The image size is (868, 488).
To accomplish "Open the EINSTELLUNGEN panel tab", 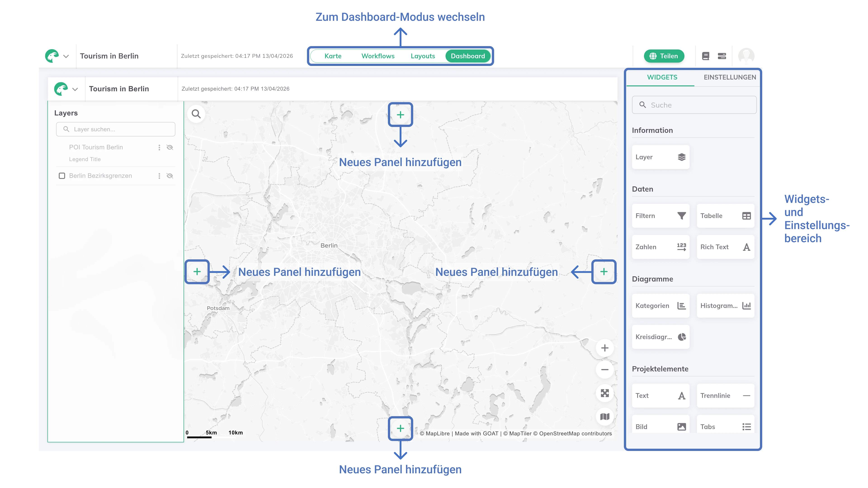I will pos(729,77).
